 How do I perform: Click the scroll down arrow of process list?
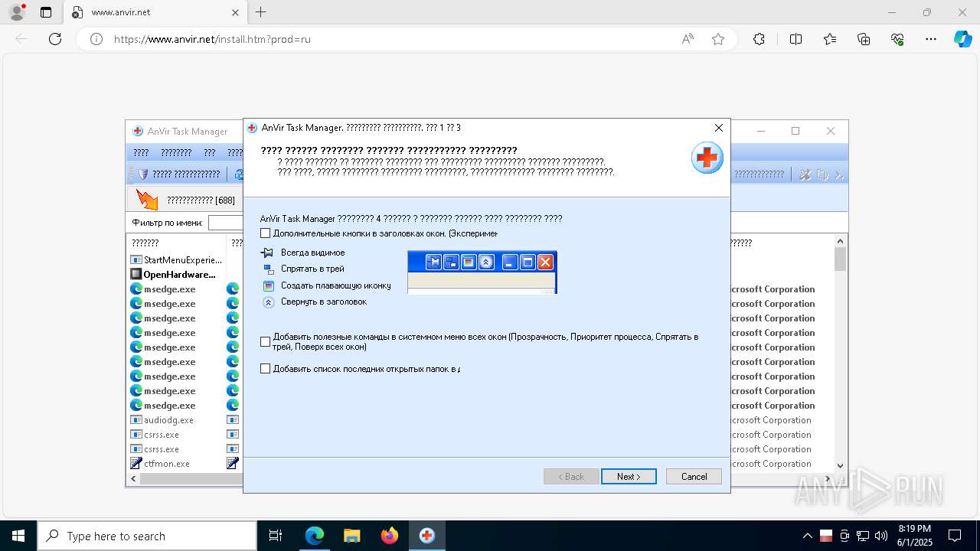[x=841, y=465]
